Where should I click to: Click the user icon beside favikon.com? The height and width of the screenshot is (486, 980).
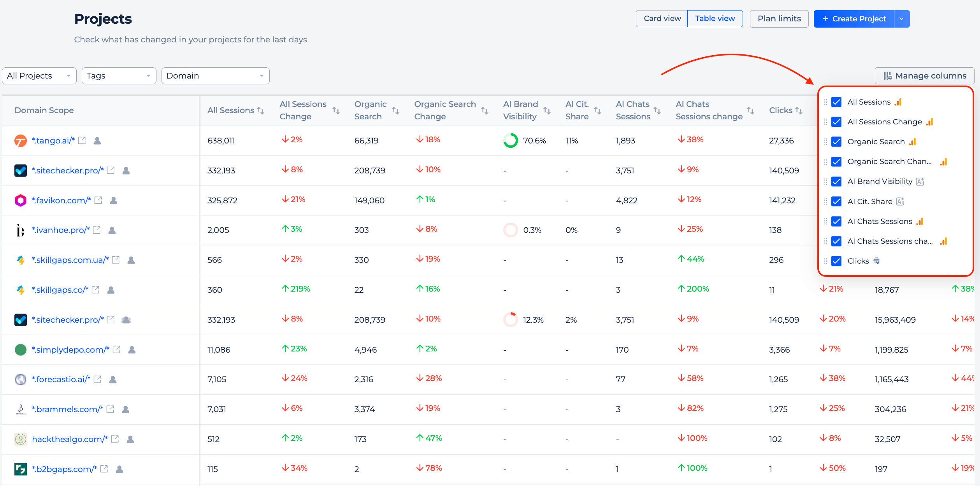click(114, 200)
